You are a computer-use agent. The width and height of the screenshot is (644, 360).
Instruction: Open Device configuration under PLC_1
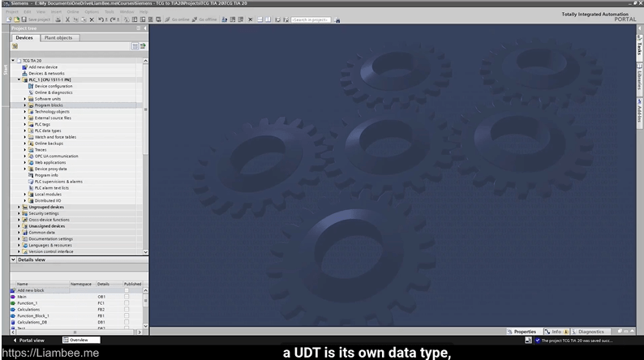point(53,86)
